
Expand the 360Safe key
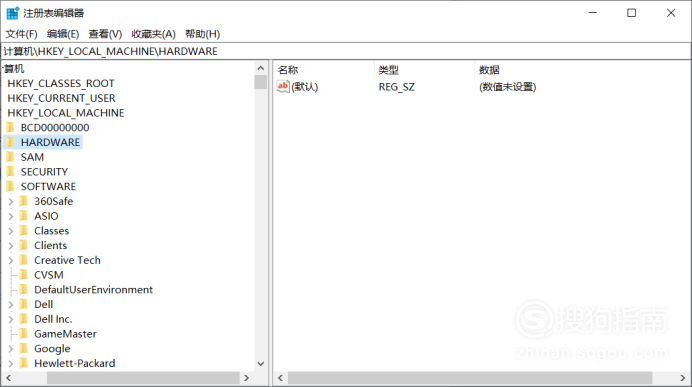(x=11, y=202)
